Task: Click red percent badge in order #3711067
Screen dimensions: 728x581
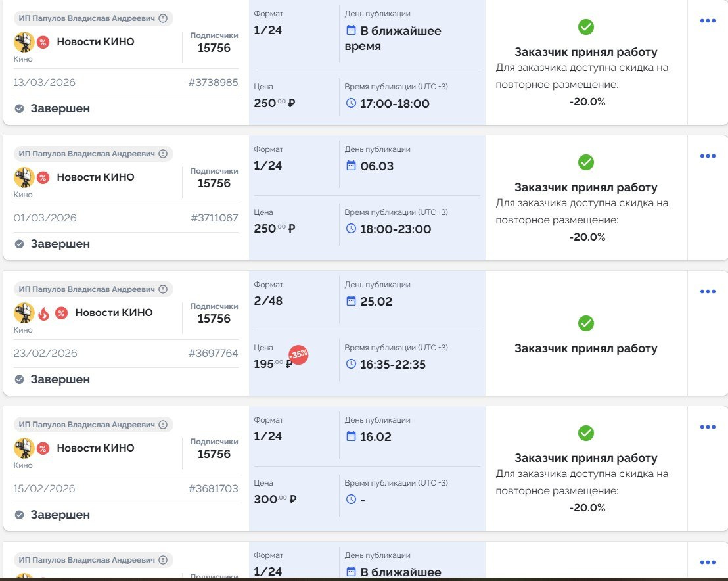Action: [x=43, y=177]
